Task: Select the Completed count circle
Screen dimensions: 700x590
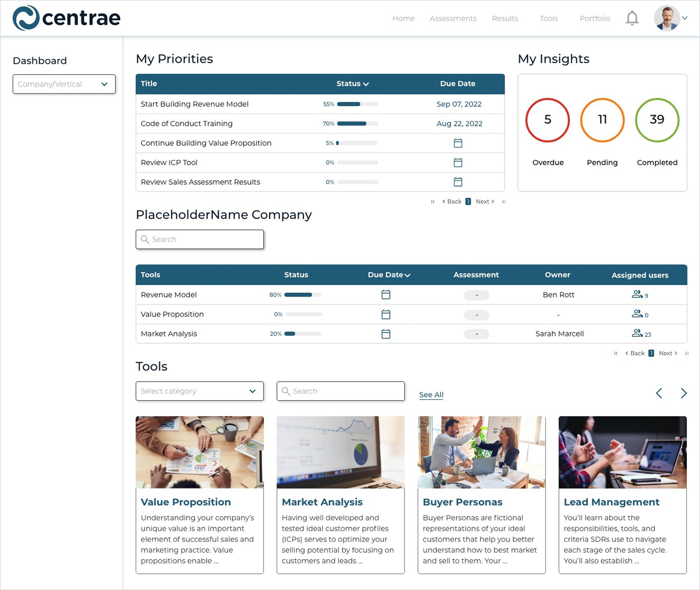Action: (657, 120)
